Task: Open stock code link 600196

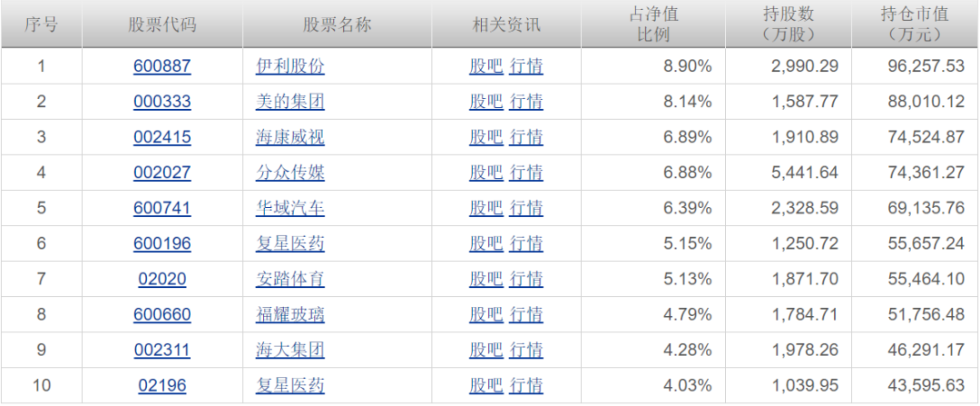Action: pyautogui.click(x=162, y=243)
